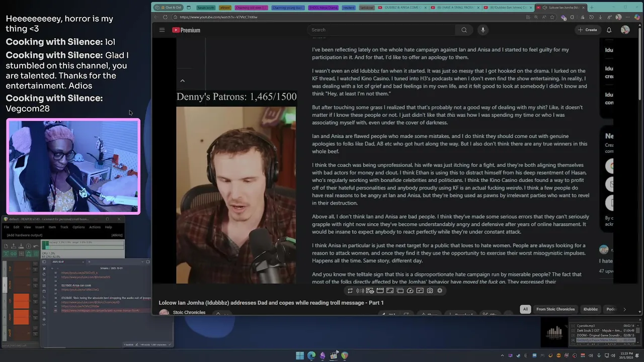Open Windows Start menu
Screen dimensions: 644x362
pos(300,355)
